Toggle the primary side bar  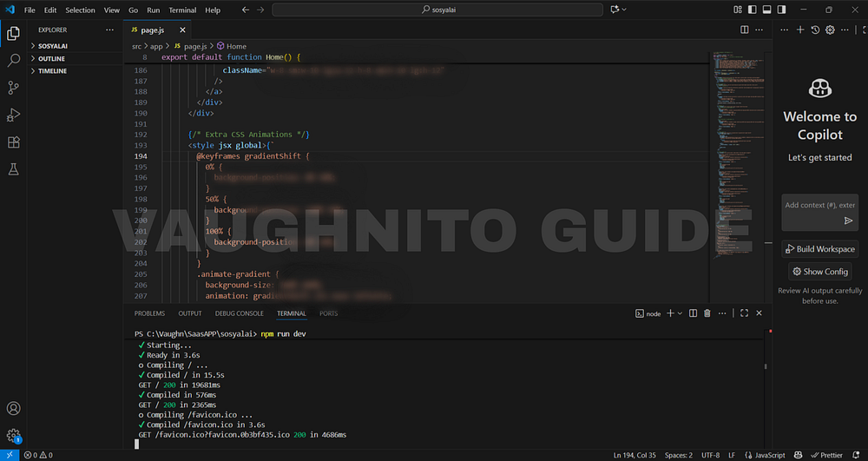tap(752, 10)
